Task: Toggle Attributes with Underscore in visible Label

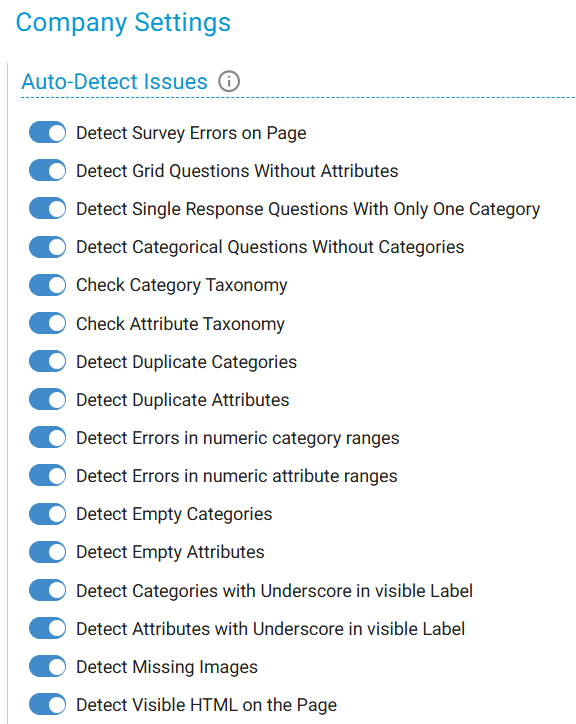Action: pyautogui.click(x=48, y=628)
